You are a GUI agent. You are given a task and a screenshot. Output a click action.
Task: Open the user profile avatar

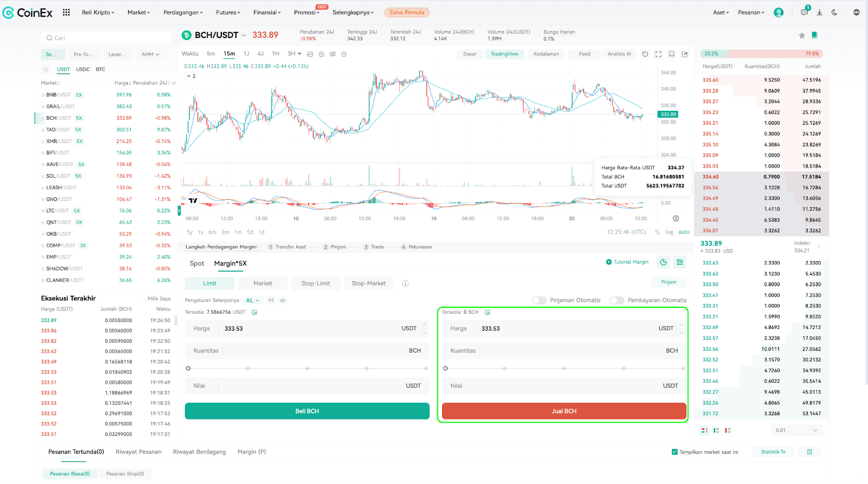click(x=778, y=12)
